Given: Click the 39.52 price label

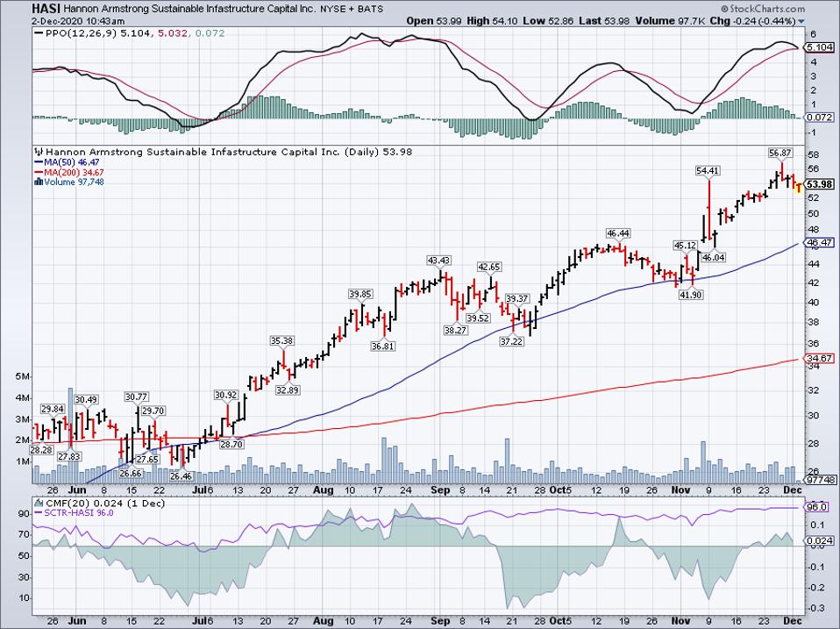Looking at the screenshot, I should 478,318.
